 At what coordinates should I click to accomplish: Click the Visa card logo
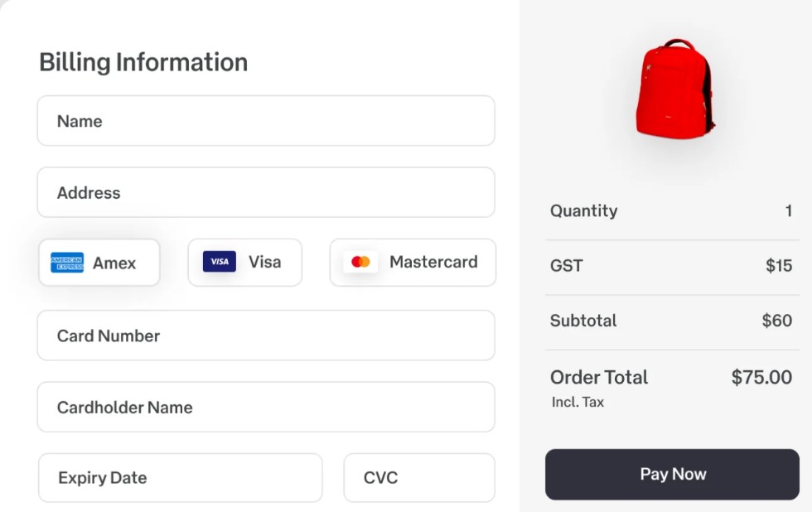[x=220, y=262]
